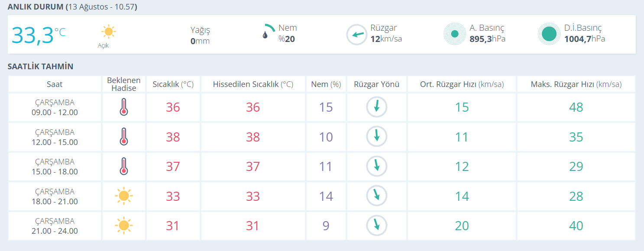Click the current wind direction arrow icon
The width and height of the screenshot is (644, 251).
[357, 35]
